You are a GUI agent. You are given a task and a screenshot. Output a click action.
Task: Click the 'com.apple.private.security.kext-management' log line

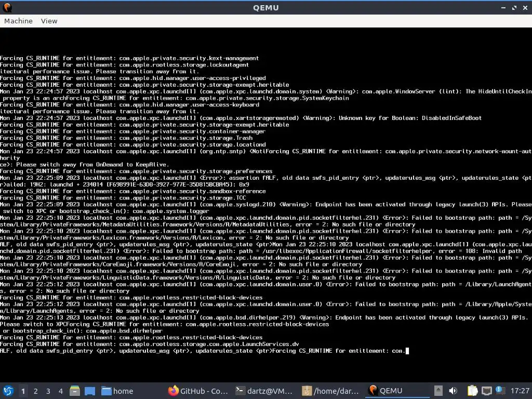[x=129, y=58]
